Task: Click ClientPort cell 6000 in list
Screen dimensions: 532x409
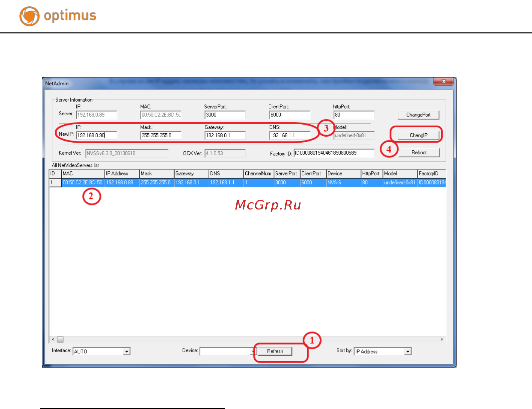Action: pos(313,182)
